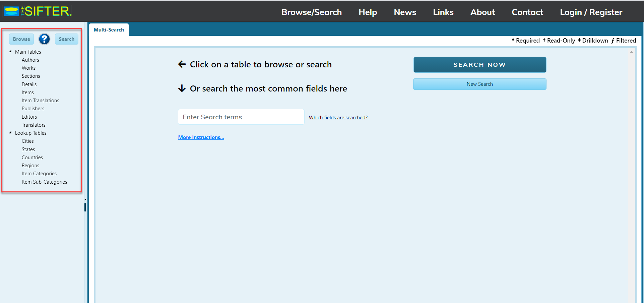The image size is (644, 303).
Task: Collapse the sidebar using the splitter arrow
Action: [x=85, y=200]
